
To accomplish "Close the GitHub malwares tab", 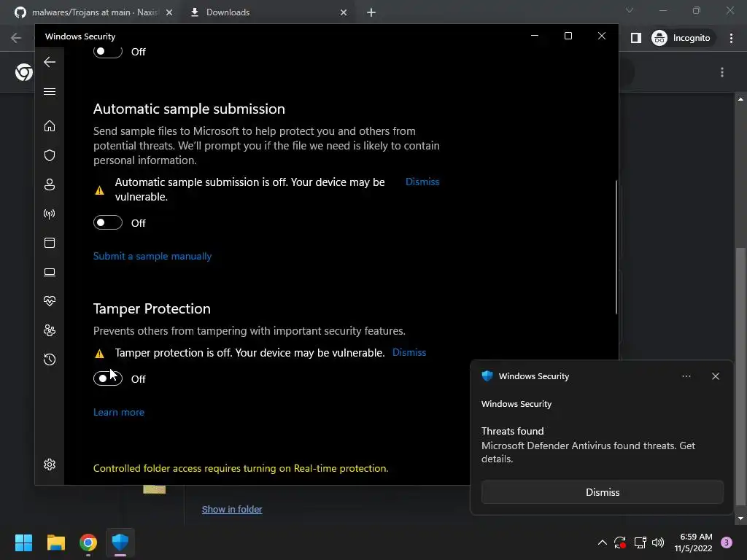I will [x=169, y=12].
